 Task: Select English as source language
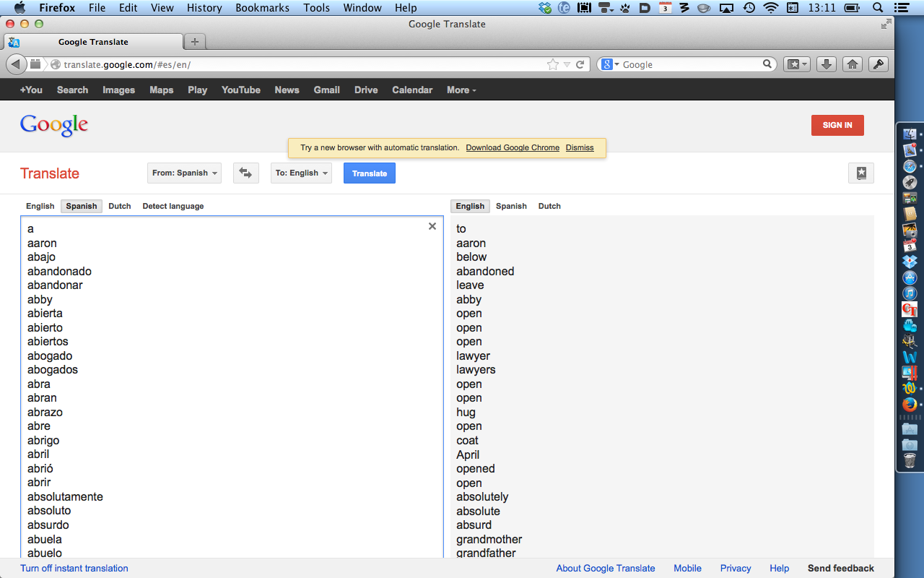[x=40, y=206]
